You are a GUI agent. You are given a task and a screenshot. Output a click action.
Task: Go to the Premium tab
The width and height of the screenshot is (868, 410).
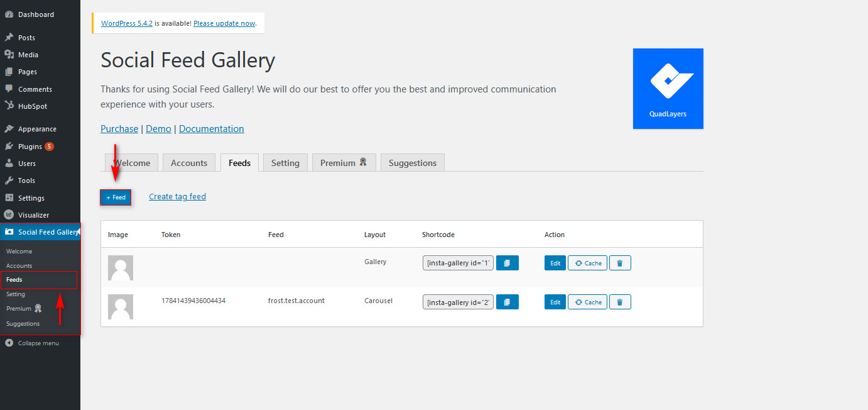pyautogui.click(x=344, y=163)
